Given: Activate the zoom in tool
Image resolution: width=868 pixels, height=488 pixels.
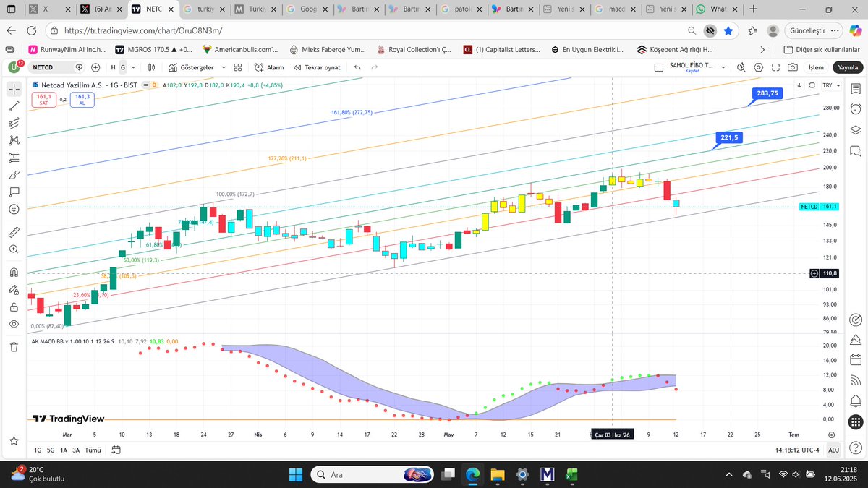Looking at the screenshot, I should point(14,249).
